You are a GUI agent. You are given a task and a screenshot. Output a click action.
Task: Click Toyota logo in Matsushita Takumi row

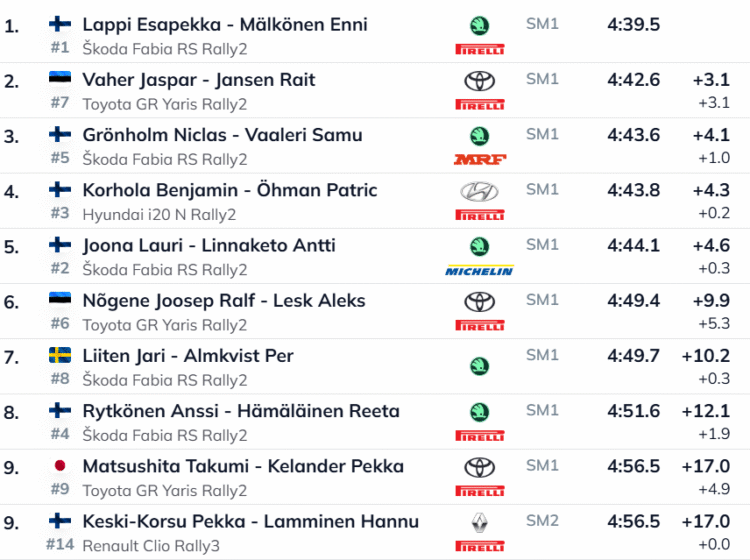[x=479, y=467]
